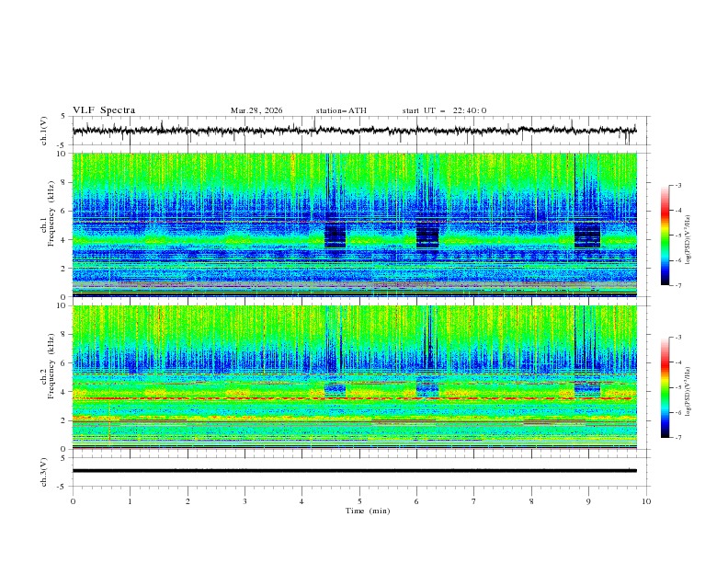Screen dimensions: 728x563
Task: Click the 'station=ATH' label
Action: pyautogui.click(x=341, y=110)
